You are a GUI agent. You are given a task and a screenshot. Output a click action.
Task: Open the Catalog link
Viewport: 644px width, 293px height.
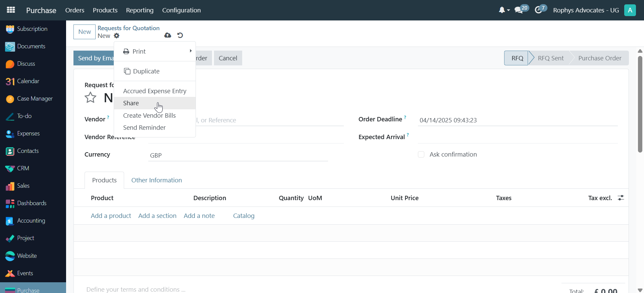tap(244, 216)
